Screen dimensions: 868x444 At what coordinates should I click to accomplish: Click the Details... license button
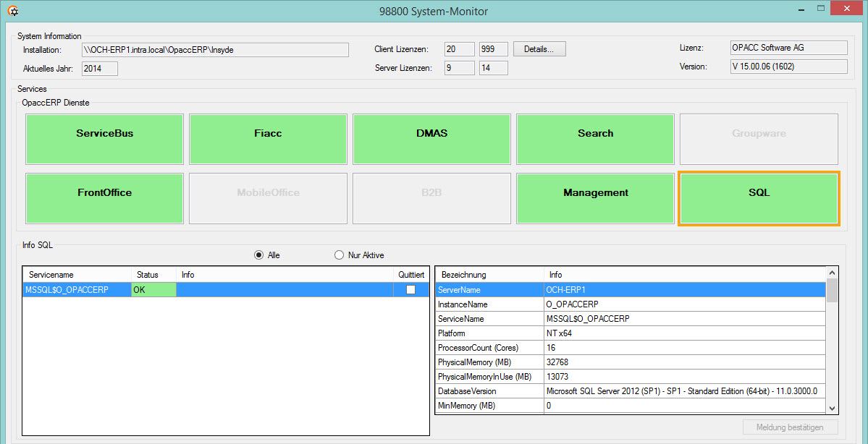pos(539,49)
